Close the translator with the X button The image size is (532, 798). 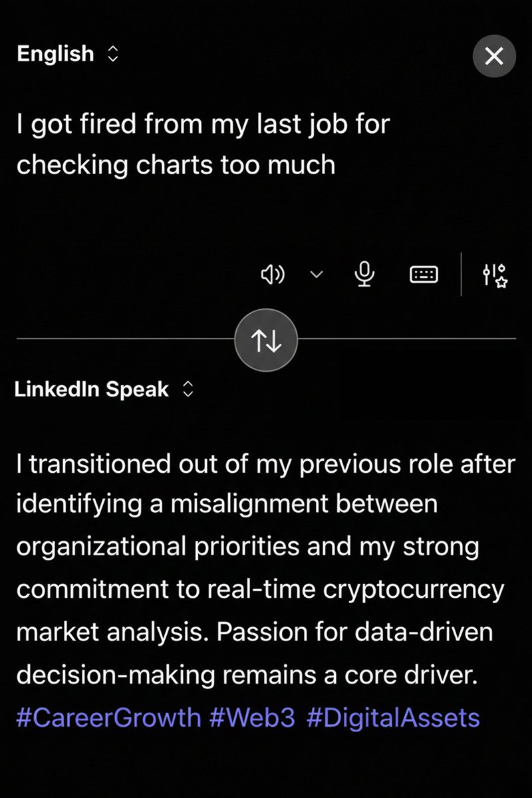pos(494,57)
